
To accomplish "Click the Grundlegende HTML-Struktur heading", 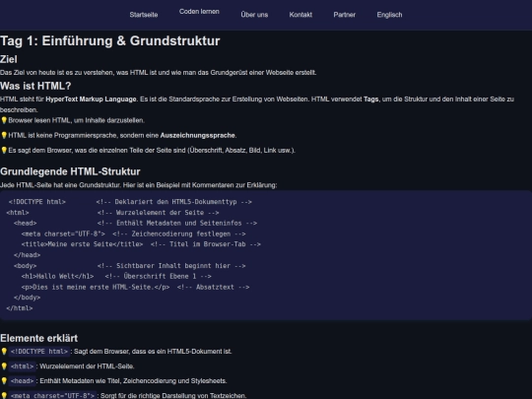I will [70, 171].
